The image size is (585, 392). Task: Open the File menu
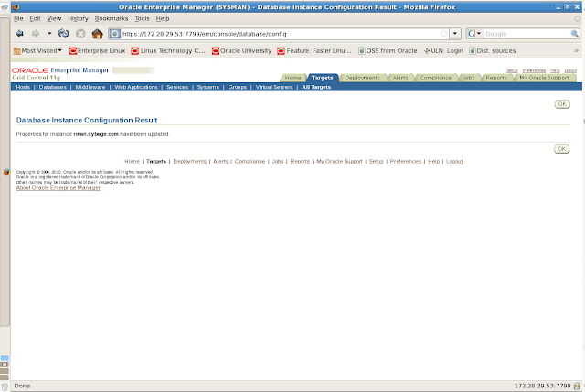tap(18, 18)
